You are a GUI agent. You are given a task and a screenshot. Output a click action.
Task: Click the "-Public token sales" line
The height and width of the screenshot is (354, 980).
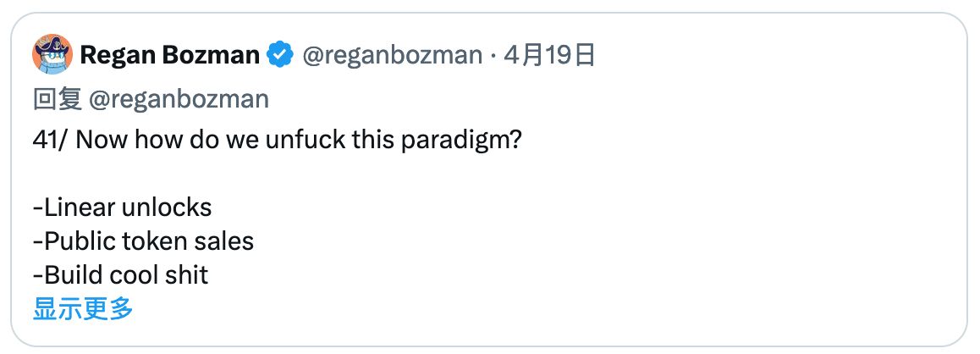143,241
